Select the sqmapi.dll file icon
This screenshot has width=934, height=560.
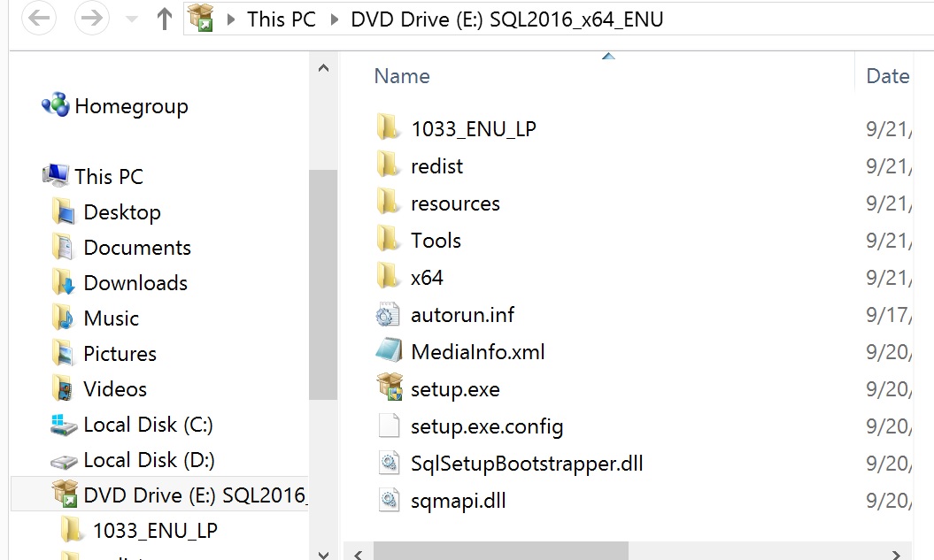click(x=389, y=499)
